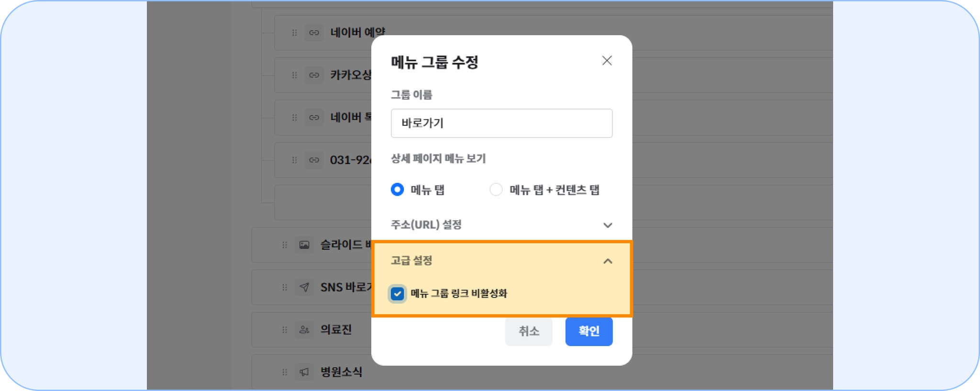This screenshot has height=391, width=980.
Task: Click the people icon next to 의료진
Action: click(x=304, y=330)
